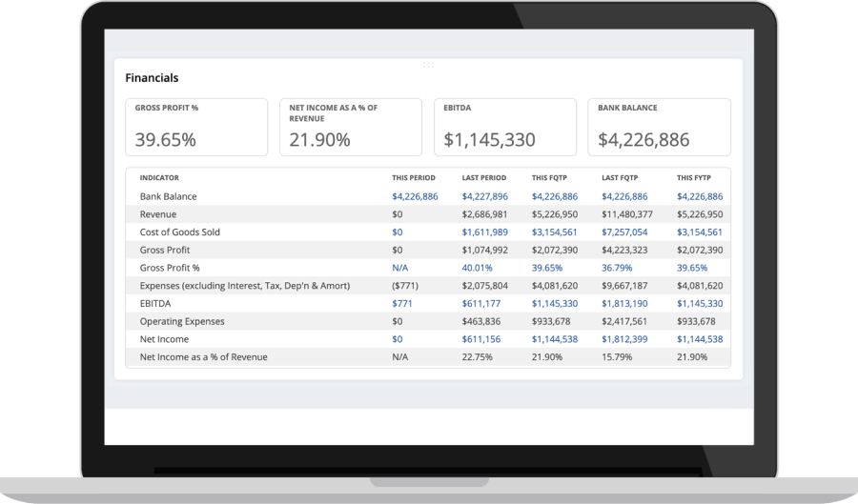Open the Bank Balance summary card
This screenshot has height=504, width=858.
(660, 128)
